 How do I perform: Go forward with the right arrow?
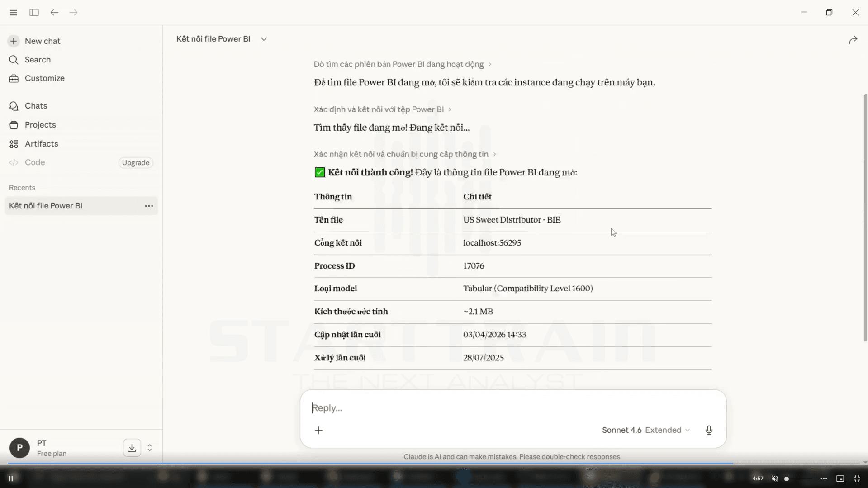74,13
